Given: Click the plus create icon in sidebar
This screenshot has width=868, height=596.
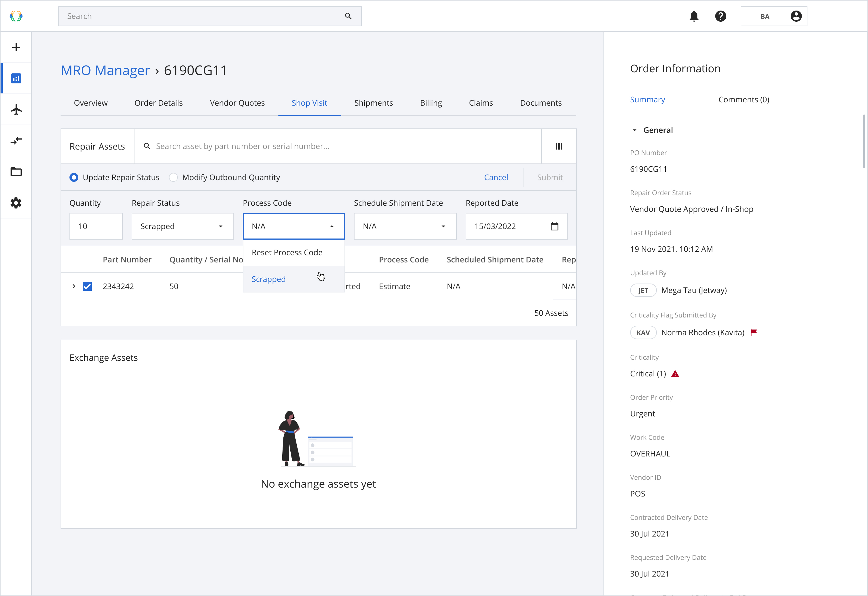Looking at the screenshot, I should 16,48.
